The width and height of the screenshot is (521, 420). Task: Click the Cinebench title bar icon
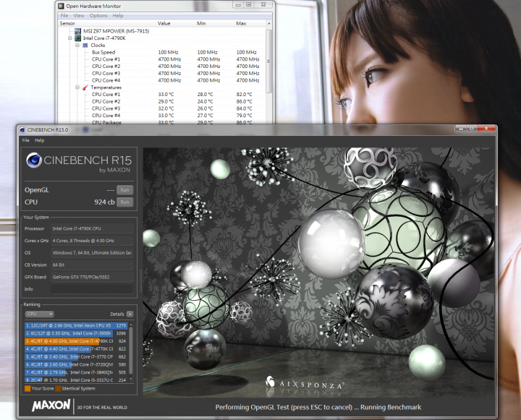pos(22,130)
